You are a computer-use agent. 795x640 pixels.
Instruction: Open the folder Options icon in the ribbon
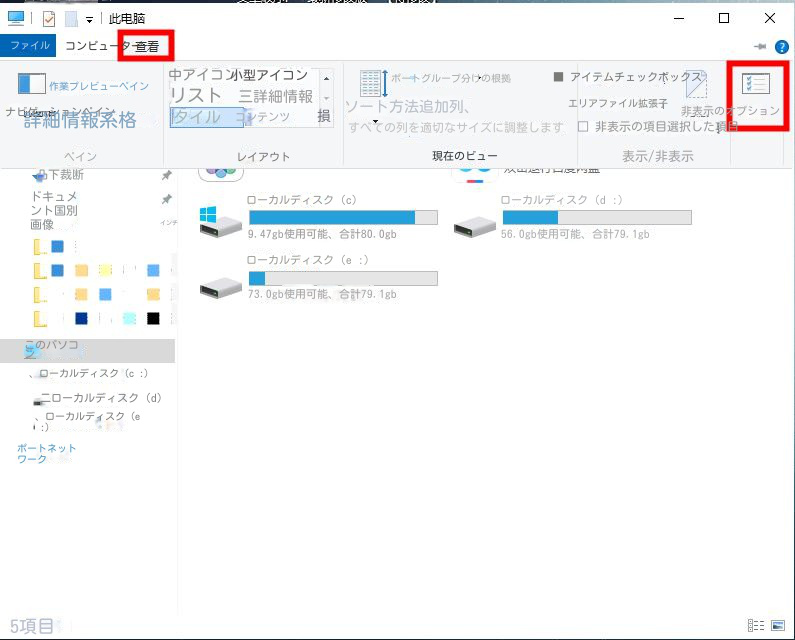pyautogui.click(x=755, y=84)
